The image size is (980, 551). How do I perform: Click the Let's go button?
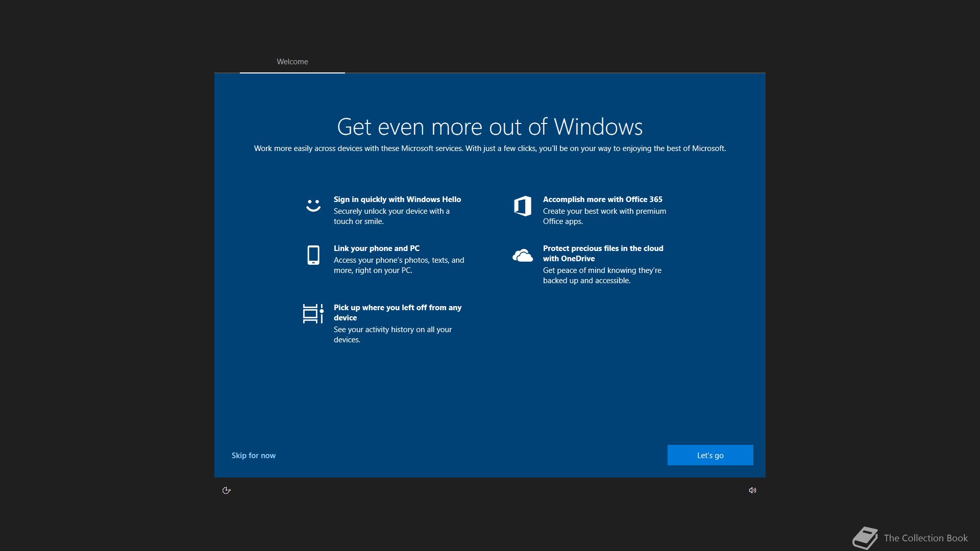pyautogui.click(x=710, y=455)
